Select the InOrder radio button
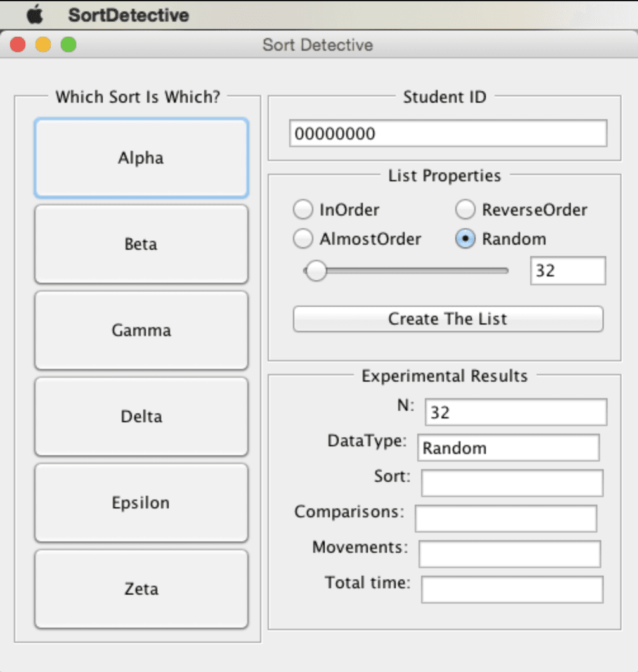The height and width of the screenshot is (672, 638). [303, 209]
